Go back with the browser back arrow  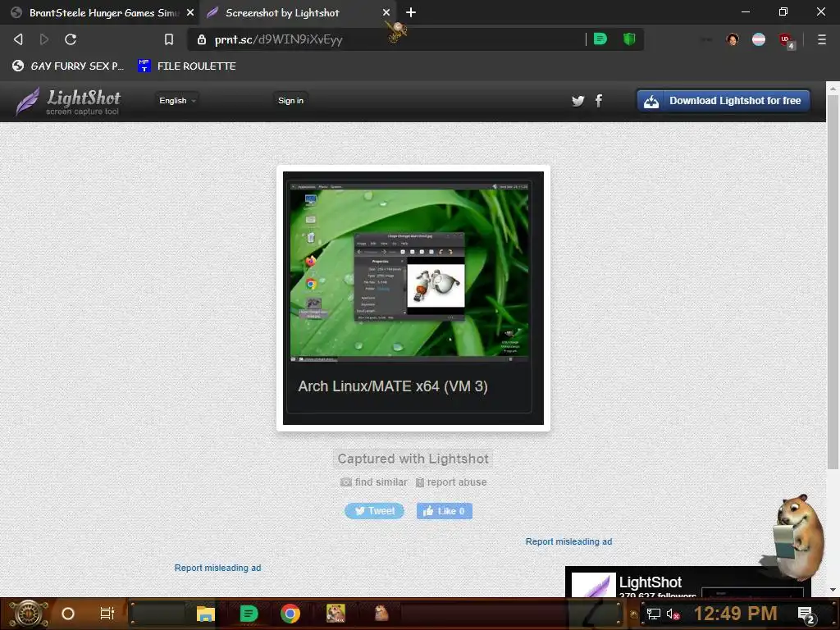click(18, 39)
